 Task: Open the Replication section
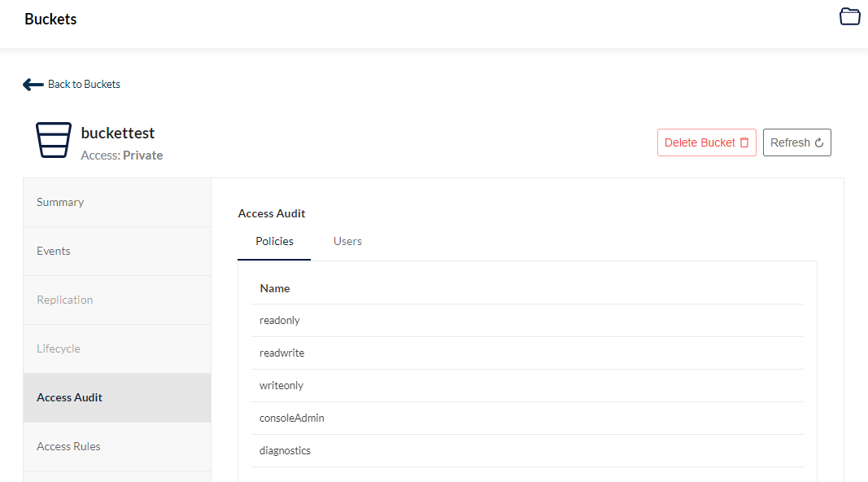click(x=117, y=300)
